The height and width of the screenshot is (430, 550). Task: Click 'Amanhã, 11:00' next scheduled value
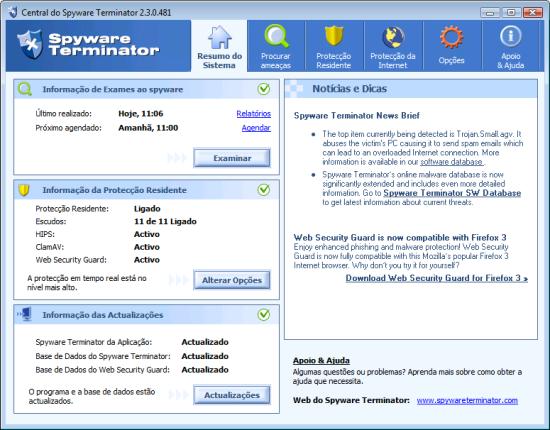pos(148,128)
